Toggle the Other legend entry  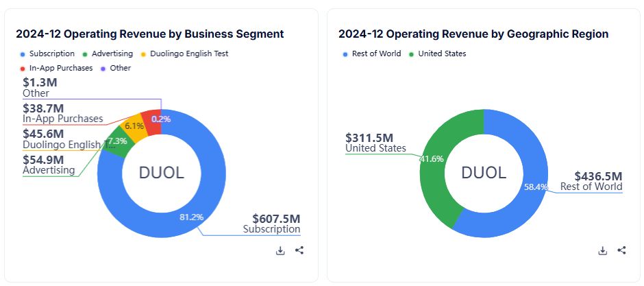[115, 68]
